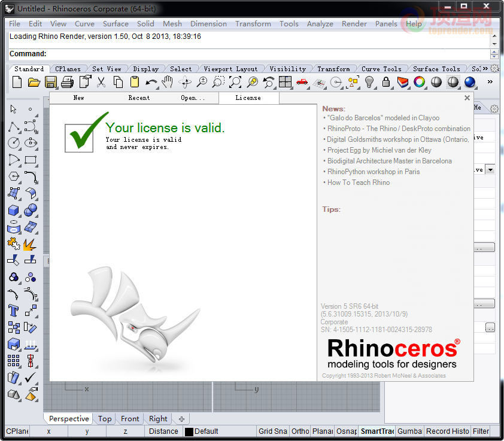
Task: Toggle Gumball in status bar
Action: (410, 431)
